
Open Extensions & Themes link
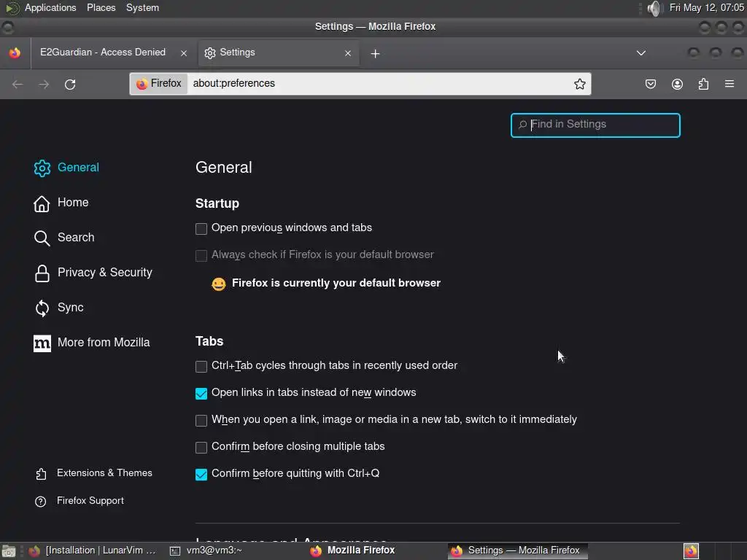pyautogui.click(x=93, y=473)
